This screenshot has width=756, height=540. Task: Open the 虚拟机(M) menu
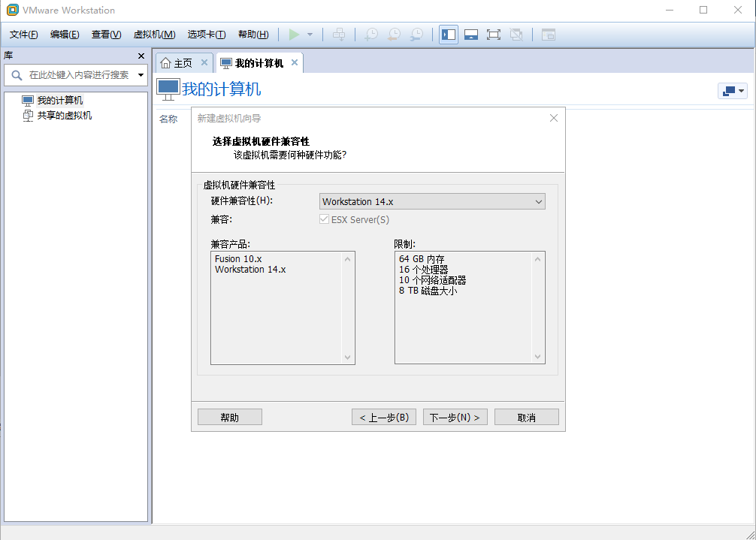154,35
